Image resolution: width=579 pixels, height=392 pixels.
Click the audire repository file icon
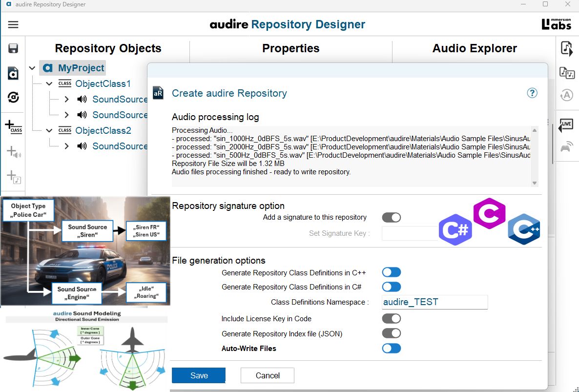(13, 73)
